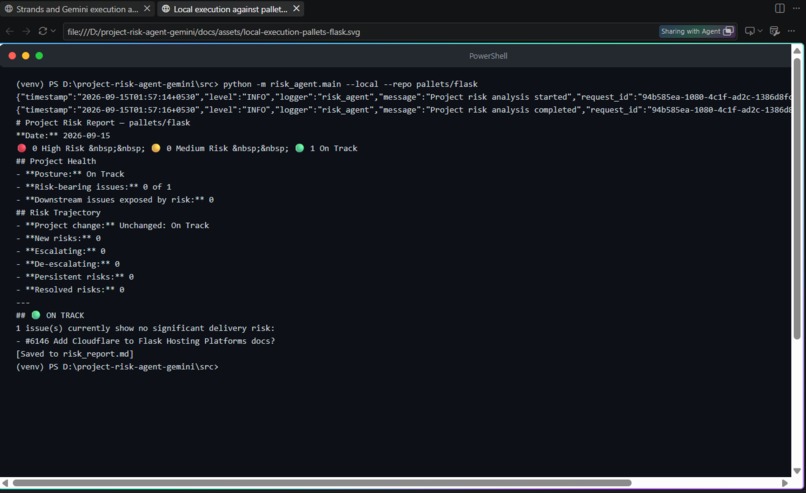Expand the chevron next to the screen pointer icon
This screenshot has height=493, width=806.
click(760, 31)
